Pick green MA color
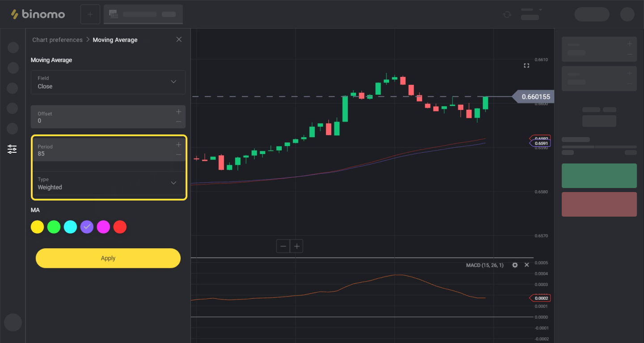The height and width of the screenshot is (343, 644). click(x=54, y=227)
